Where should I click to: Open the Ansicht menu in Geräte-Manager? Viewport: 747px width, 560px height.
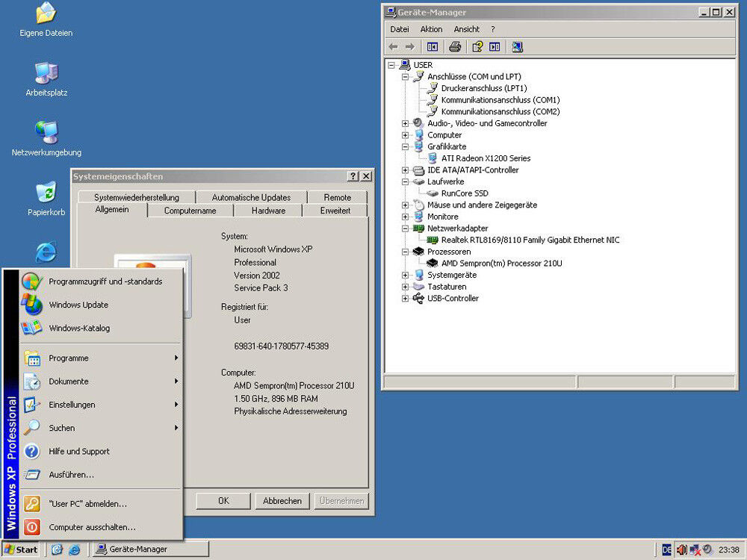pyautogui.click(x=466, y=29)
